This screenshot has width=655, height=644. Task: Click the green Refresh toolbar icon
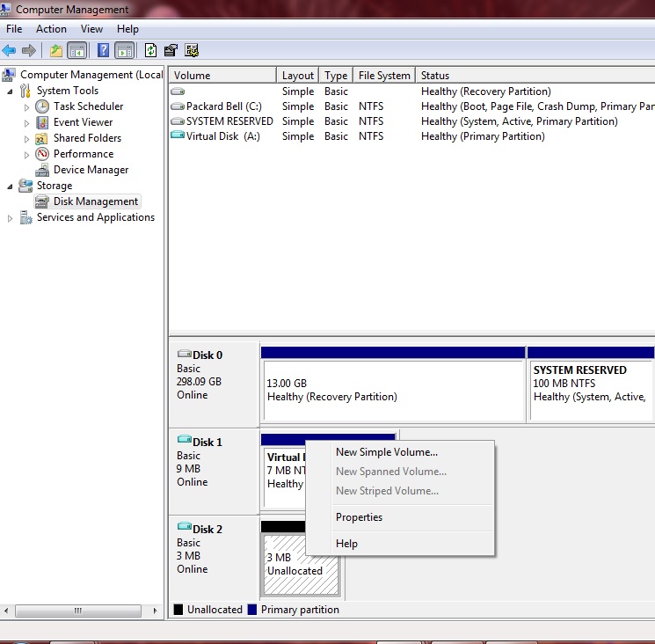[x=151, y=51]
